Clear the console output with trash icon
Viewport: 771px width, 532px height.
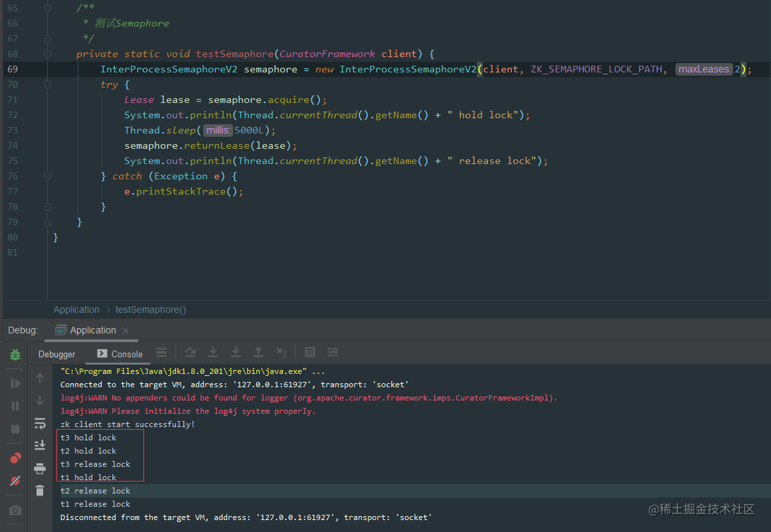[x=40, y=491]
